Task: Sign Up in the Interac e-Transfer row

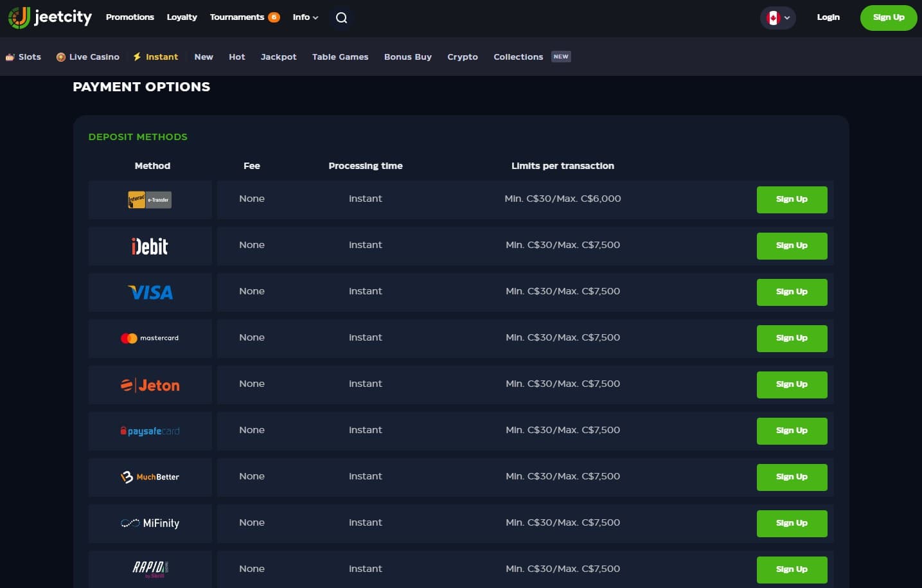Action: click(792, 199)
